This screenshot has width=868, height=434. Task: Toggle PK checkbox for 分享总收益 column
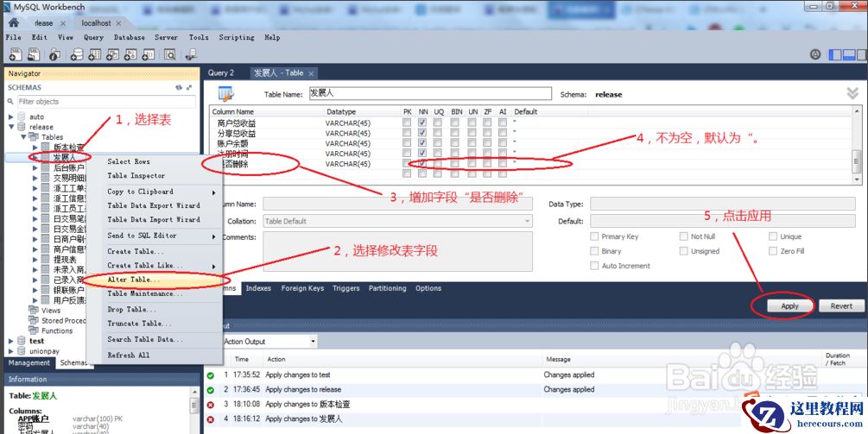tap(407, 133)
